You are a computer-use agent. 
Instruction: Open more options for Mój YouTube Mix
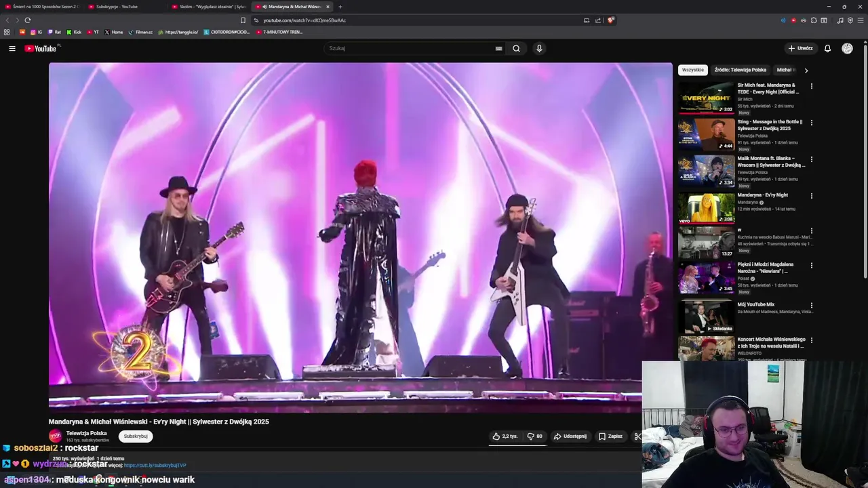pyautogui.click(x=811, y=306)
